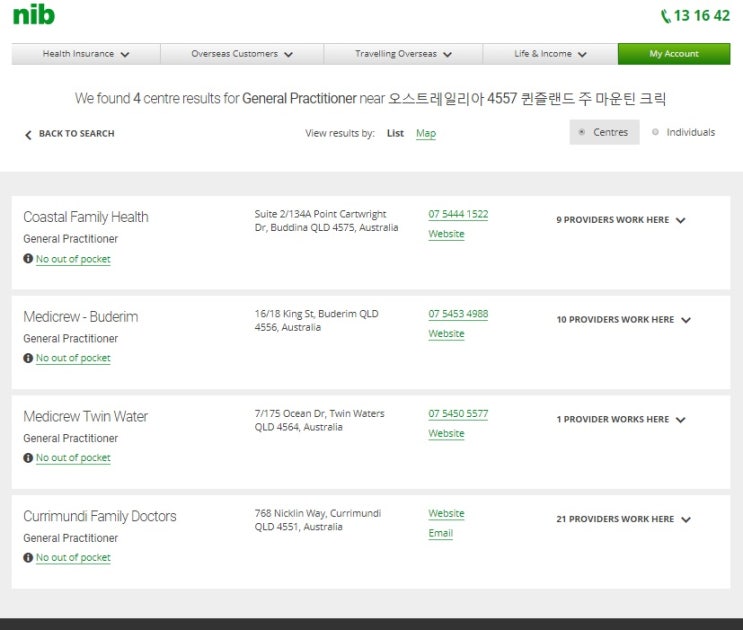Click the Currimundi Family Doctors title
The image size is (743, 630).
click(100, 516)
